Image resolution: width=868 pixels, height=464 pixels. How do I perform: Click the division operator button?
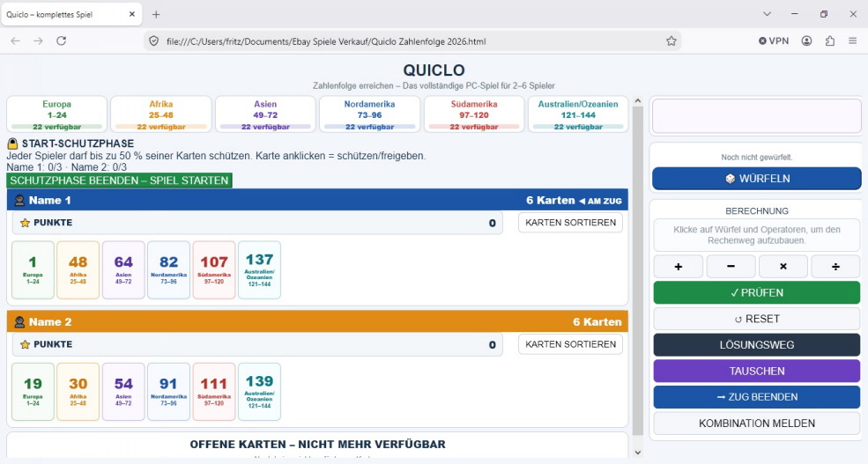pos(835,267)
